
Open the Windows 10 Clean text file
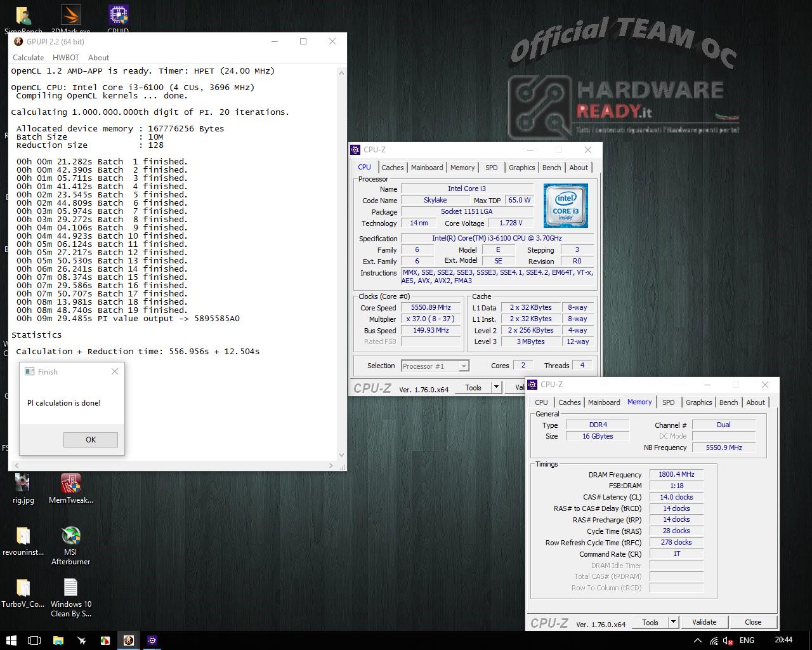coord(70,597)
